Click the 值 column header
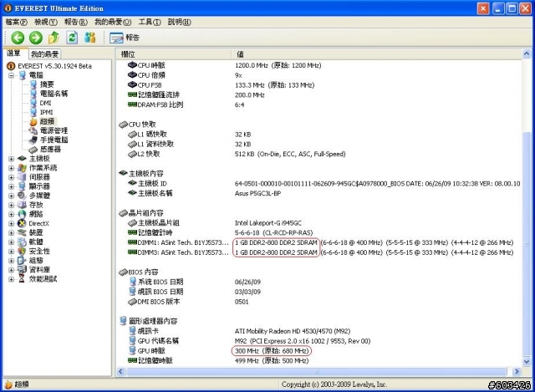The height and width of the screenshot is (392, 535). tap(376, 53)
